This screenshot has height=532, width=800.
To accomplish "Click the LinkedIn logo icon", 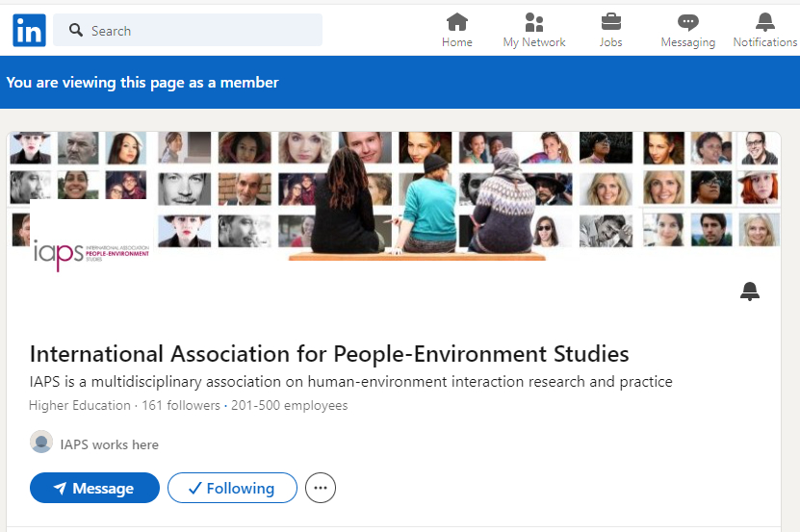I will [29, 31].
